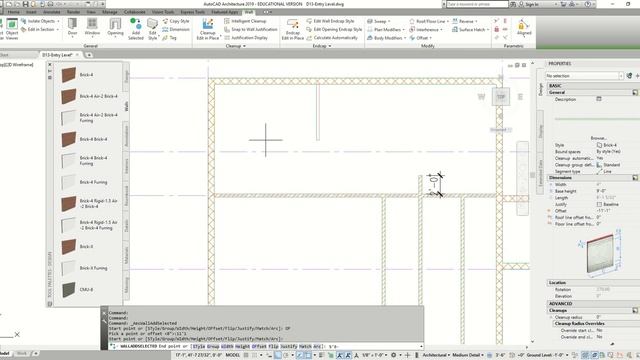640x360 pixels.
Task: Open Cleanup Edit in Place
Action: click(x=208, y=29)
